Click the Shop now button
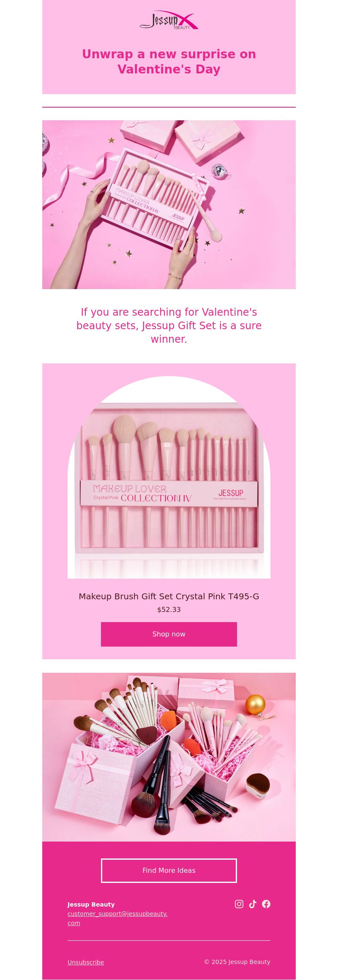The image size is (338, 980). pyautogui.click(x=169, y=634)
